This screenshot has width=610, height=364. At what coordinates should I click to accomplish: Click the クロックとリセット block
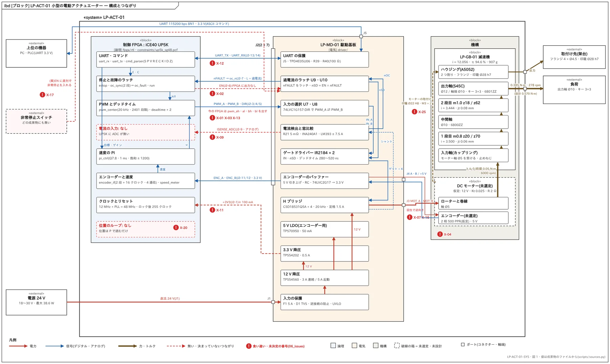(146, 205)
